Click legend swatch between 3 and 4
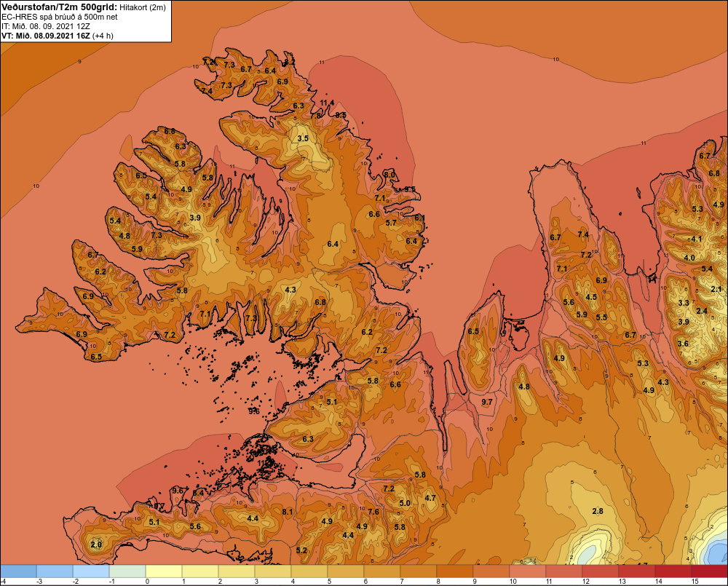728x586 pixels. click(273, 571)
